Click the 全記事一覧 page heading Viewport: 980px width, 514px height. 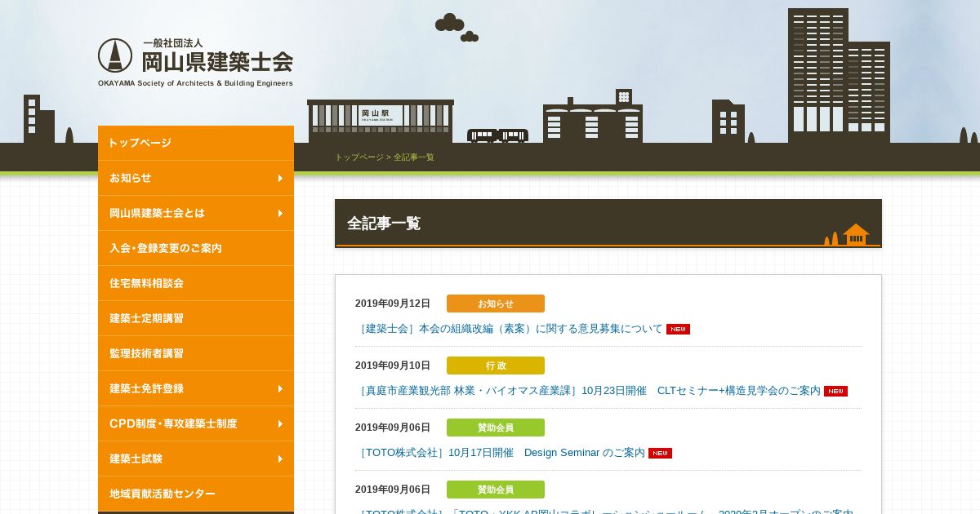tap(384, 224)
